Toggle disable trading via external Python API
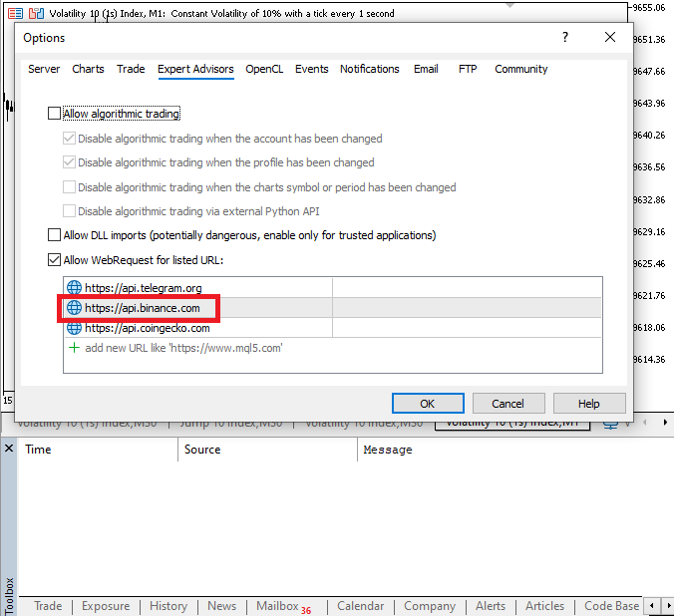Image resolution: width=674 pixels, height=616 pixels. (x=69, y=211)
